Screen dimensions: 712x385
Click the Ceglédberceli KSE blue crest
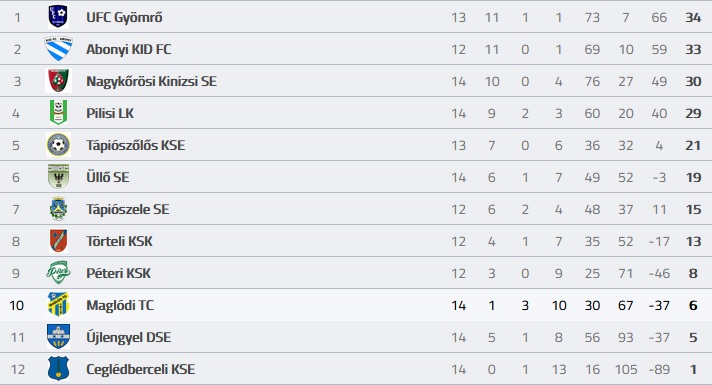coord(59,369)
